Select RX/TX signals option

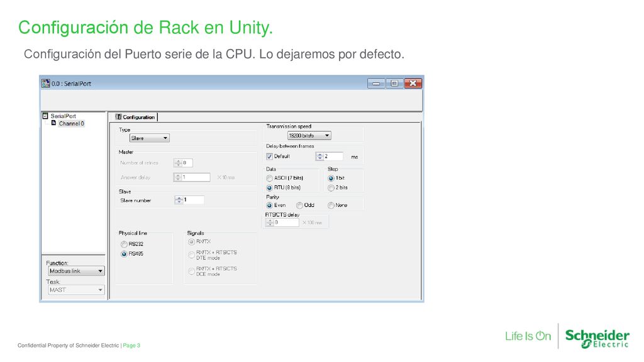[x=191, y=242]
